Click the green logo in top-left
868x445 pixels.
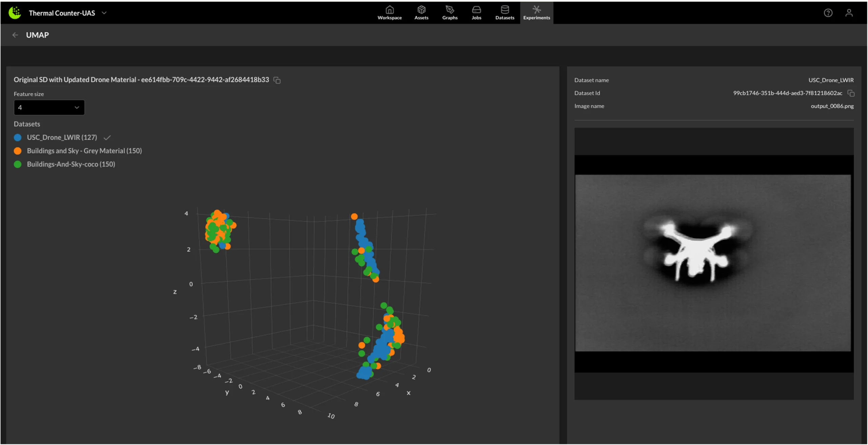click(15, 13)
